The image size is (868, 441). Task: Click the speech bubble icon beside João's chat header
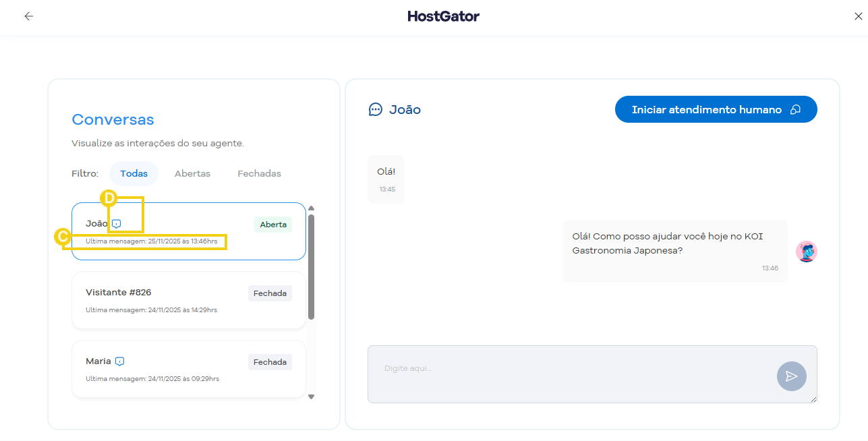point(375,109)
